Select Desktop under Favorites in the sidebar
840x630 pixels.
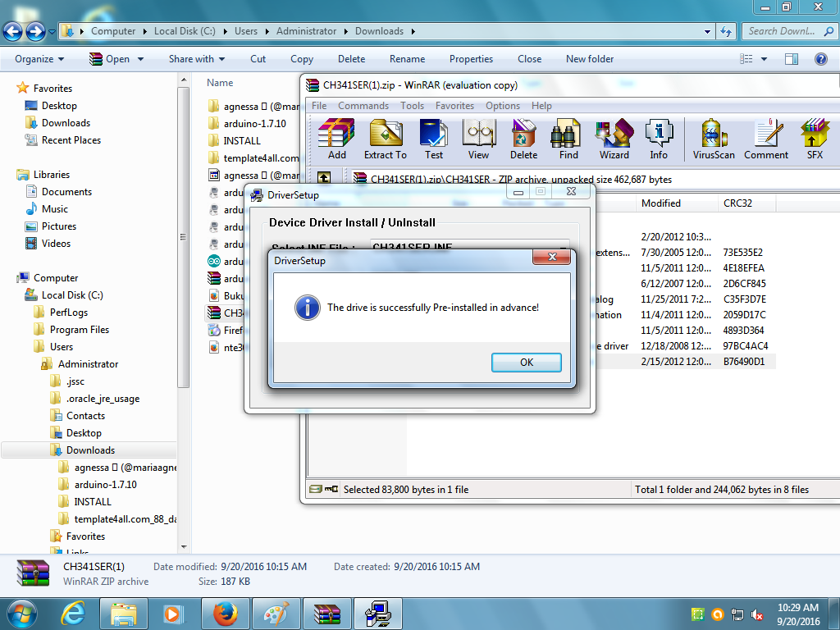click(x=59, y=106)
